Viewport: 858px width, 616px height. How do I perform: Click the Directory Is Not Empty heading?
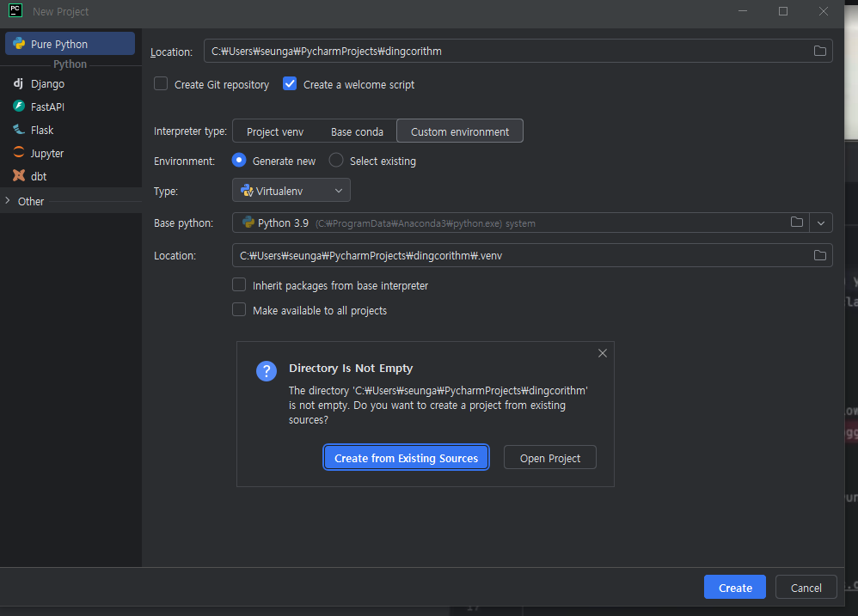[x=351, y=369]
